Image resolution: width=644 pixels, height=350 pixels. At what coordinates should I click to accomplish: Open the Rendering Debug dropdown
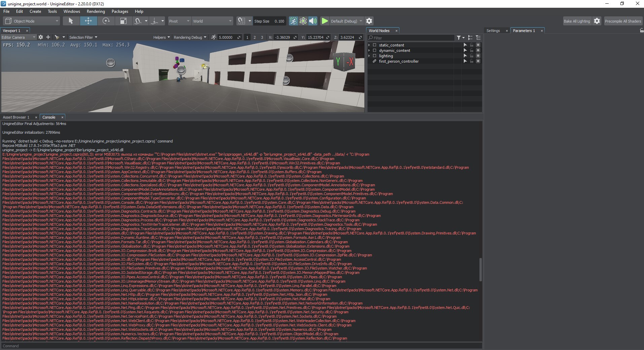point(190,37)
